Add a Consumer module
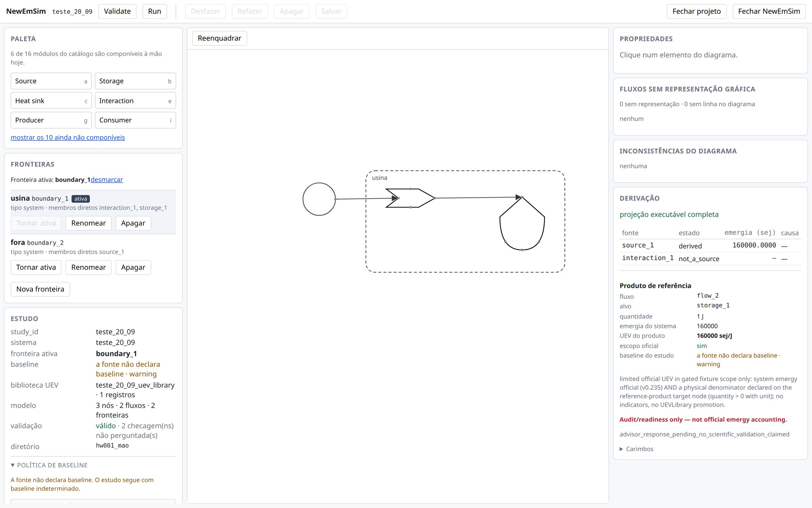Image resolution: width=812 pixels, height=508 pixels. click(135, 120)
